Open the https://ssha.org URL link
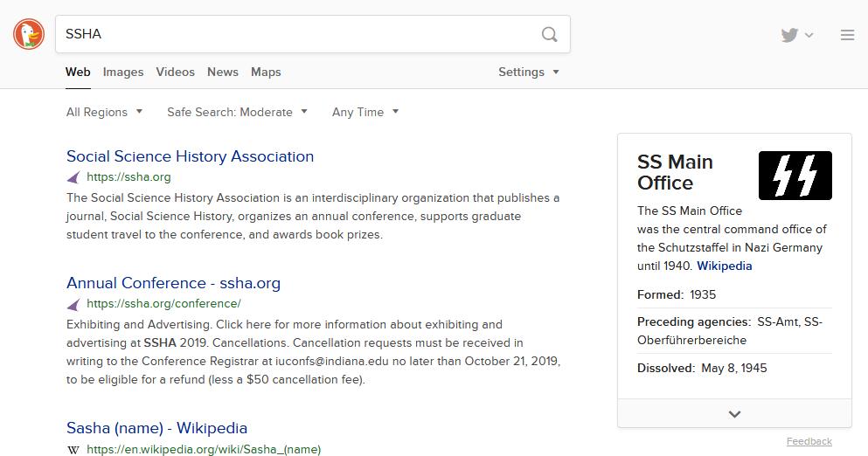868x456 pixels. click(128, 177)
